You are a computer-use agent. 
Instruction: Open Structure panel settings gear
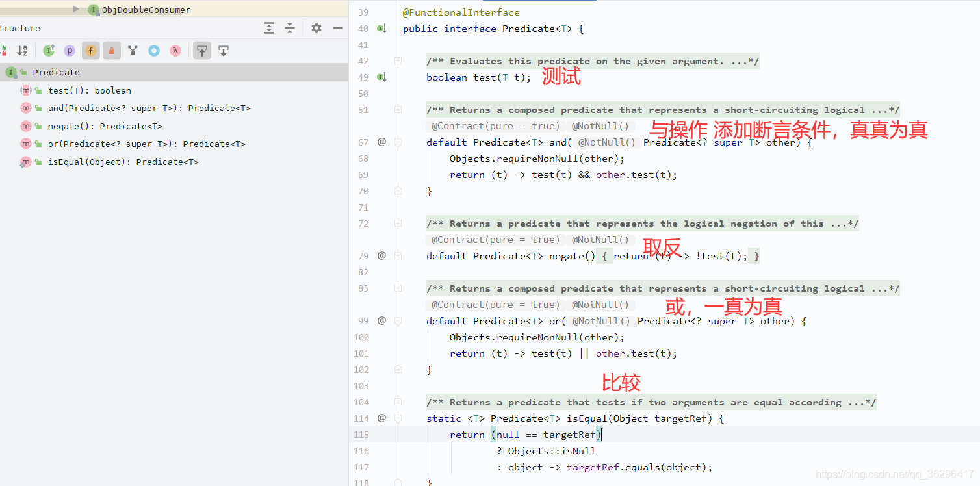[x=316, y=28]
